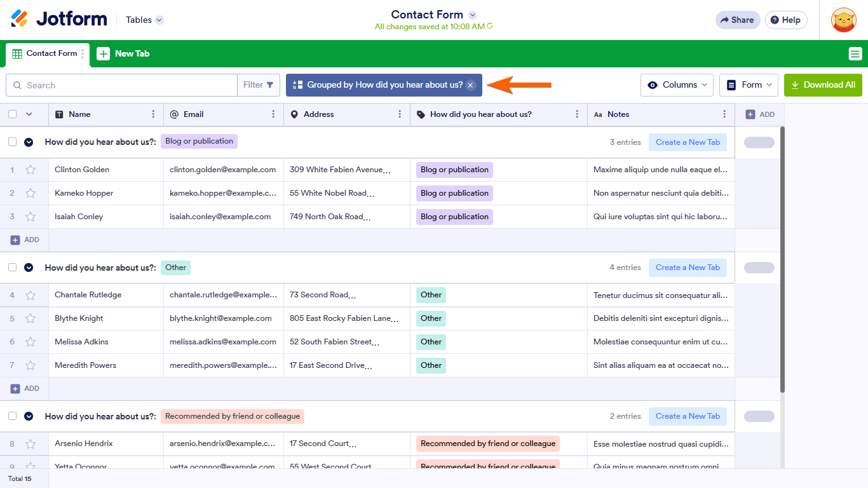868x488 pixels.
Task: Click the Share button
Action: tap(737, 20)
